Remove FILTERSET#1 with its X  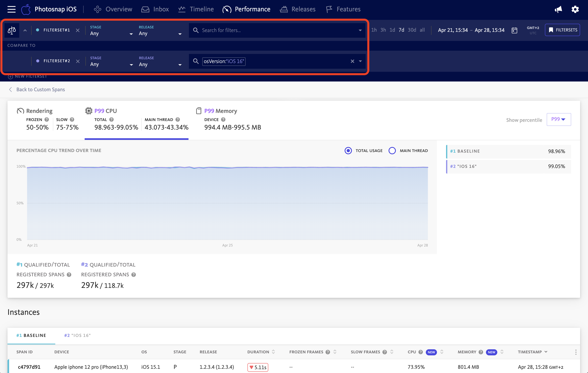[x=78, y=30]
